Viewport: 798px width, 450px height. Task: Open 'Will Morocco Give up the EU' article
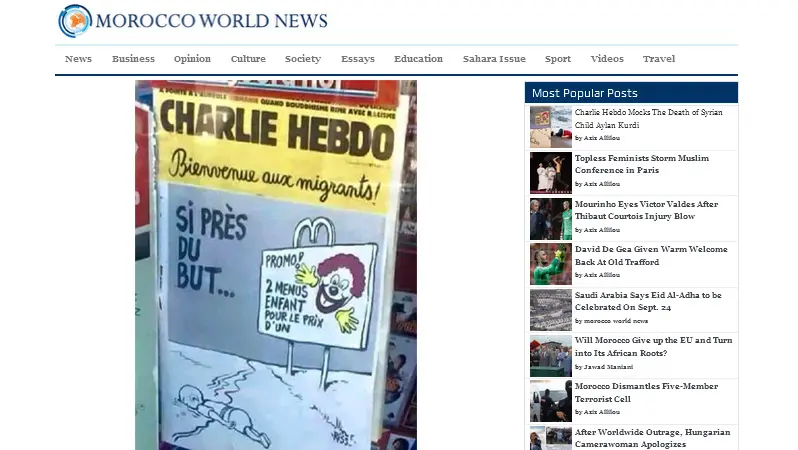pyautogui.click(x=653, y=347)
